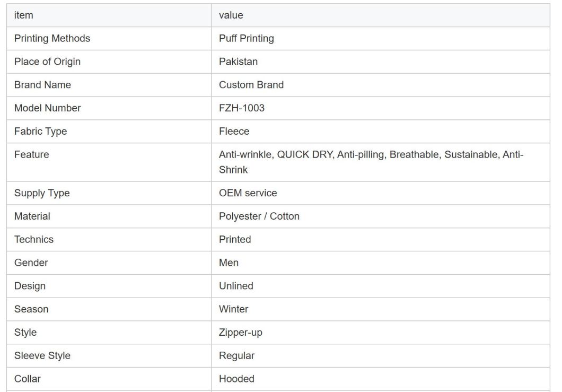
Task: Click the 'value' column header
Action: tap(381, 15)
